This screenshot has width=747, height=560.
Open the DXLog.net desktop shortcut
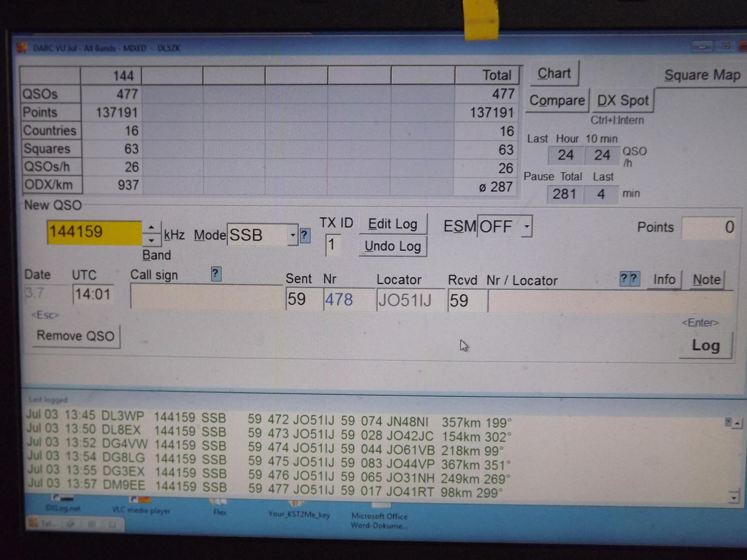(62, 502)
